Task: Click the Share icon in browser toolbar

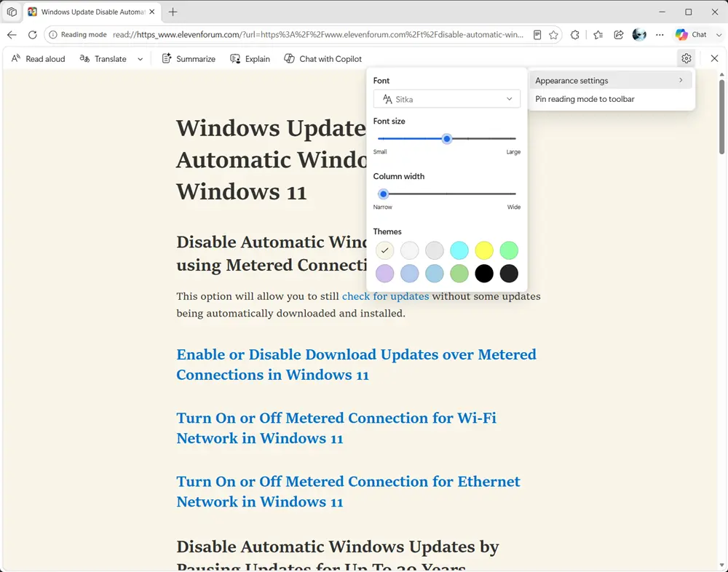Action: coord(618,35)
